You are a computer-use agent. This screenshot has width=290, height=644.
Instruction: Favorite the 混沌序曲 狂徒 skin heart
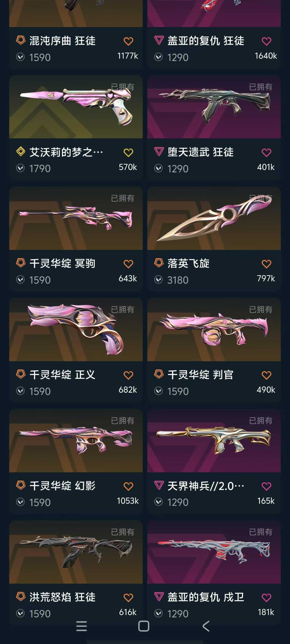(128, 41)
